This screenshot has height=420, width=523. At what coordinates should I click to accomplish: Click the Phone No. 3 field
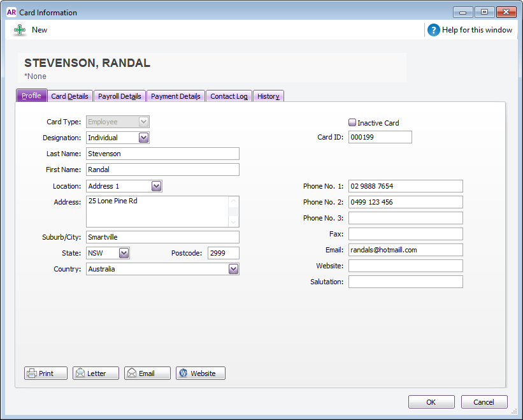405,218
